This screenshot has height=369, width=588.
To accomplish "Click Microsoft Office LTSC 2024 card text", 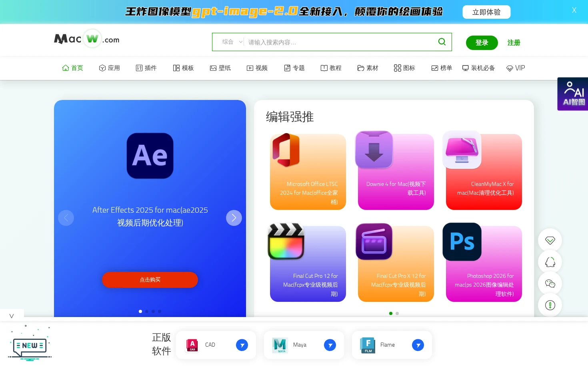I will pos(309,193).
